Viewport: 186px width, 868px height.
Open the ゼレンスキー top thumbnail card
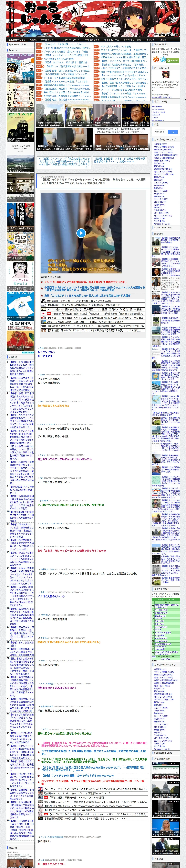pyautogui.click(x=79, y=116)
